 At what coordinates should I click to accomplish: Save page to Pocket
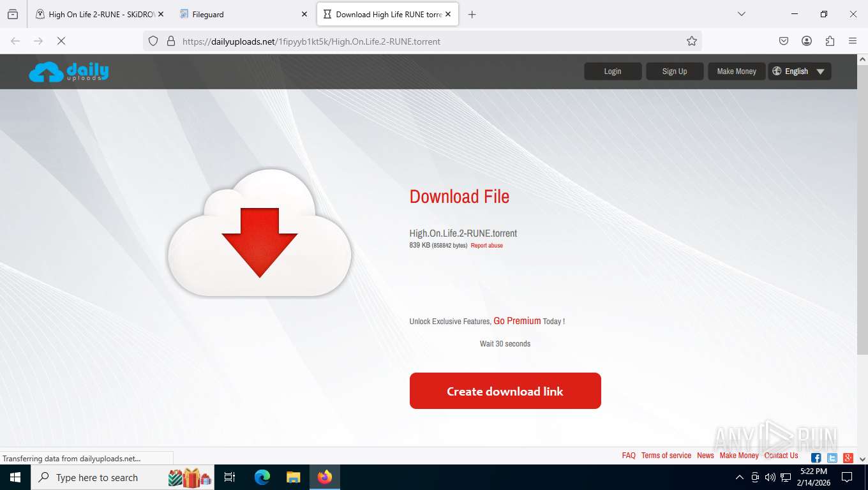[784, 41]
